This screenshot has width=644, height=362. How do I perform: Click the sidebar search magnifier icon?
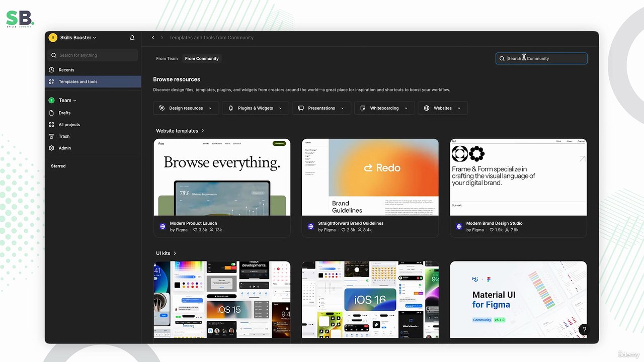(54, 55)
